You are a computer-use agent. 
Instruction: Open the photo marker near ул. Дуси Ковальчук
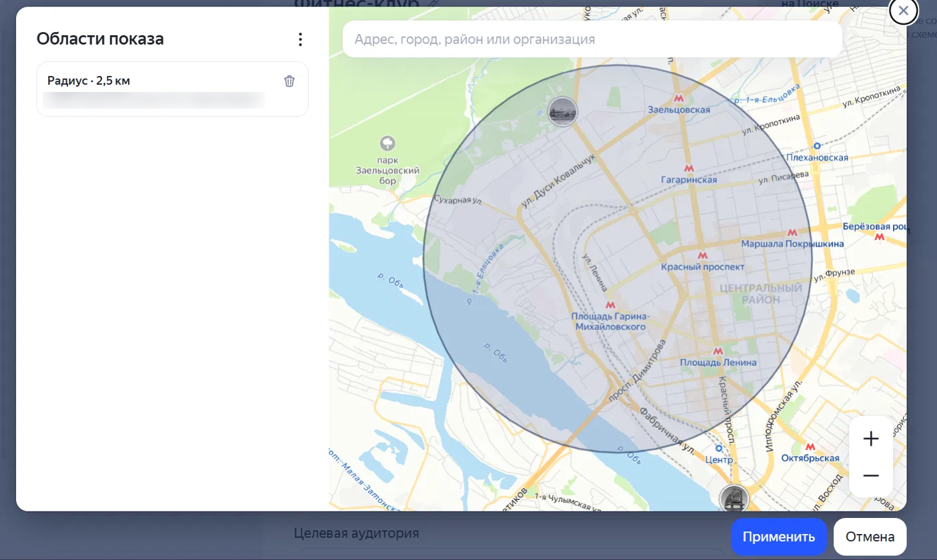[562, 111]
